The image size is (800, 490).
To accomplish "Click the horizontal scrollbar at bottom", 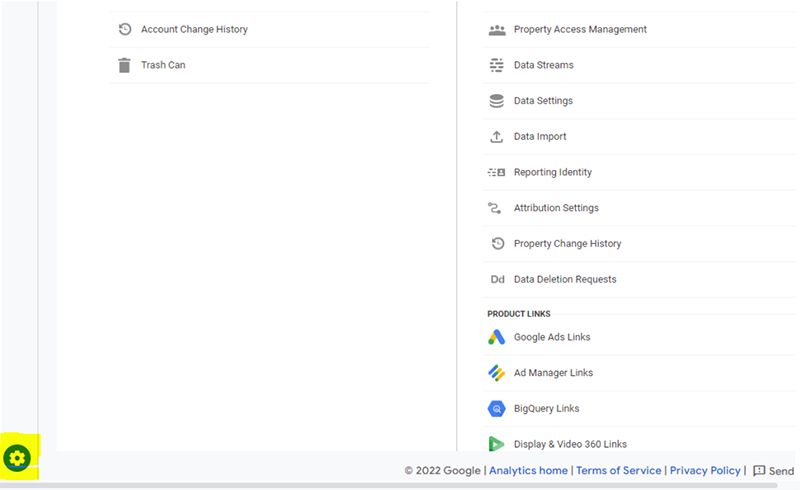I will 389,485.
